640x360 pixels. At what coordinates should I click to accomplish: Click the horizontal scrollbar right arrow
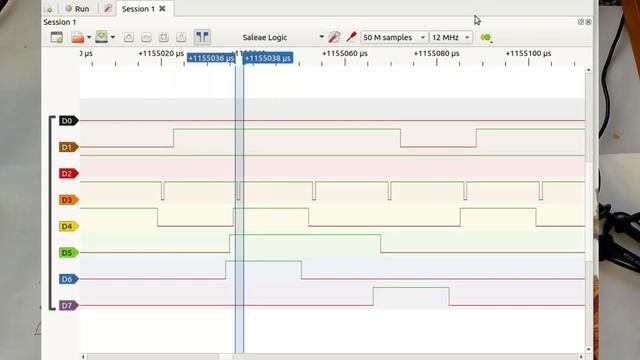[581, 357]
